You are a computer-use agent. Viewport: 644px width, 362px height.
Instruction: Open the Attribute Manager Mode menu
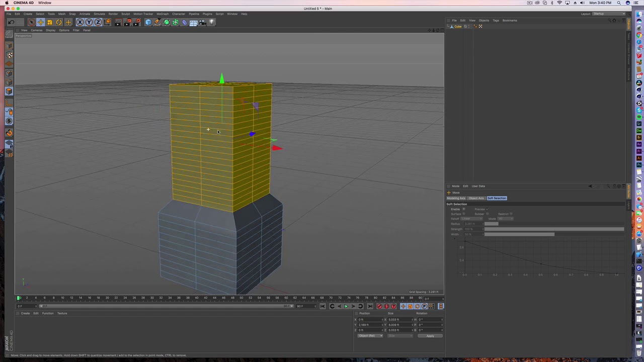pyautogui.click(x=455, y=186)
